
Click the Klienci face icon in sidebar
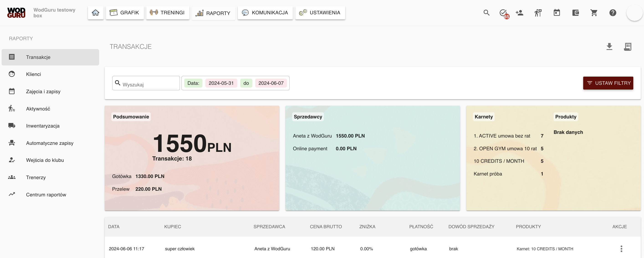pos(12,74)
